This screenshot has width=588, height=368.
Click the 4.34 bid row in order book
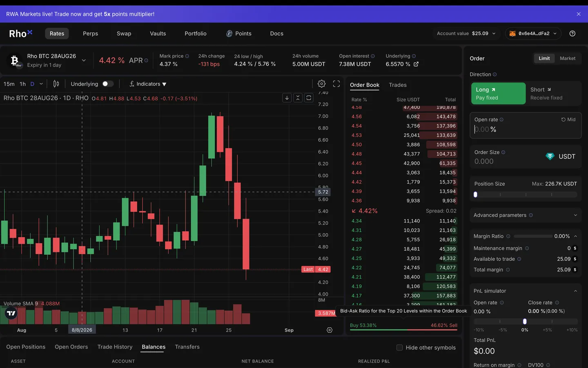(x=403, y=221)
